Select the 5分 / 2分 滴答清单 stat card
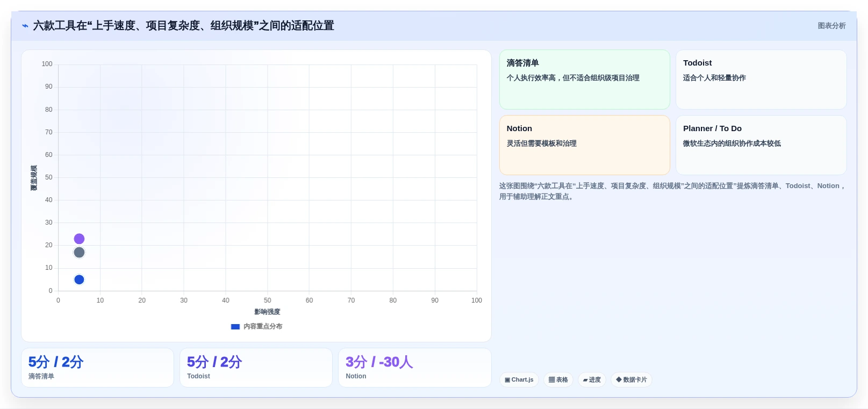The image size is (868, 409). point(97,368)
